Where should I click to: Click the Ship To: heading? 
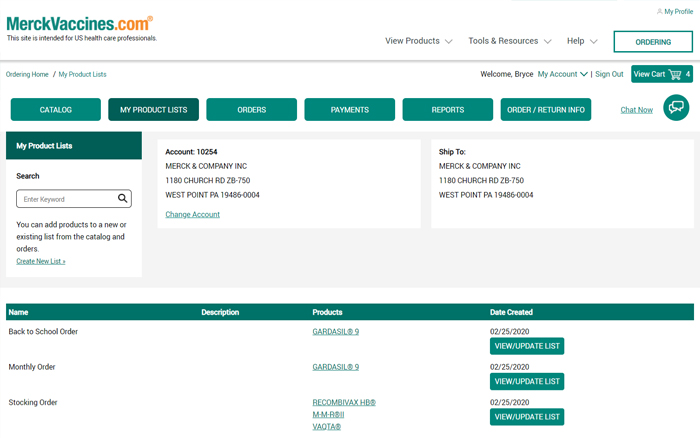452,152
